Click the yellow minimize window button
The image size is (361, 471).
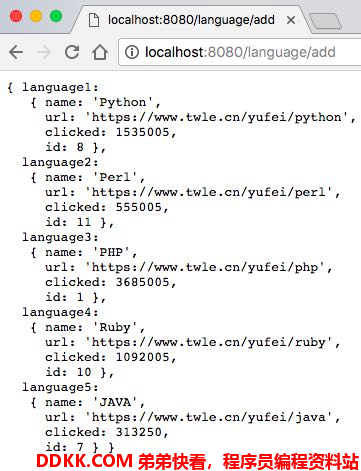pos(36,16)
